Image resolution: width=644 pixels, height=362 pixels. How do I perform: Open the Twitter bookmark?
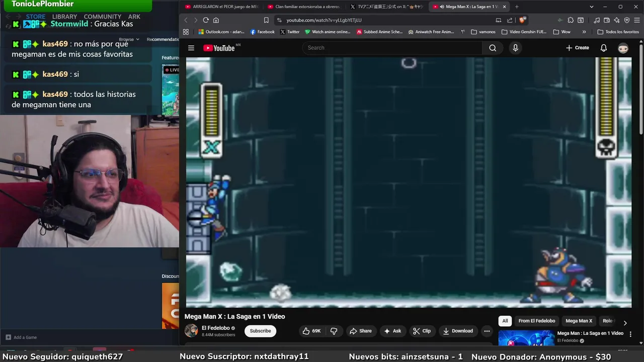point(290,32)
